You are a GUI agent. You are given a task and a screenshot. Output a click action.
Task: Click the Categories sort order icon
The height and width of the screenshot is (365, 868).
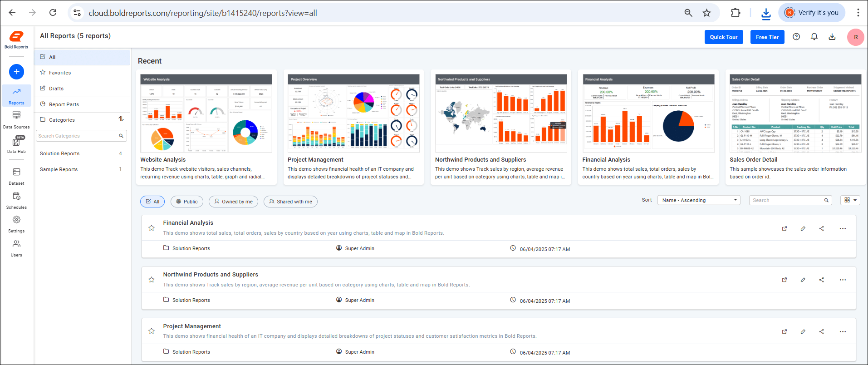click(x=121, y=119)
